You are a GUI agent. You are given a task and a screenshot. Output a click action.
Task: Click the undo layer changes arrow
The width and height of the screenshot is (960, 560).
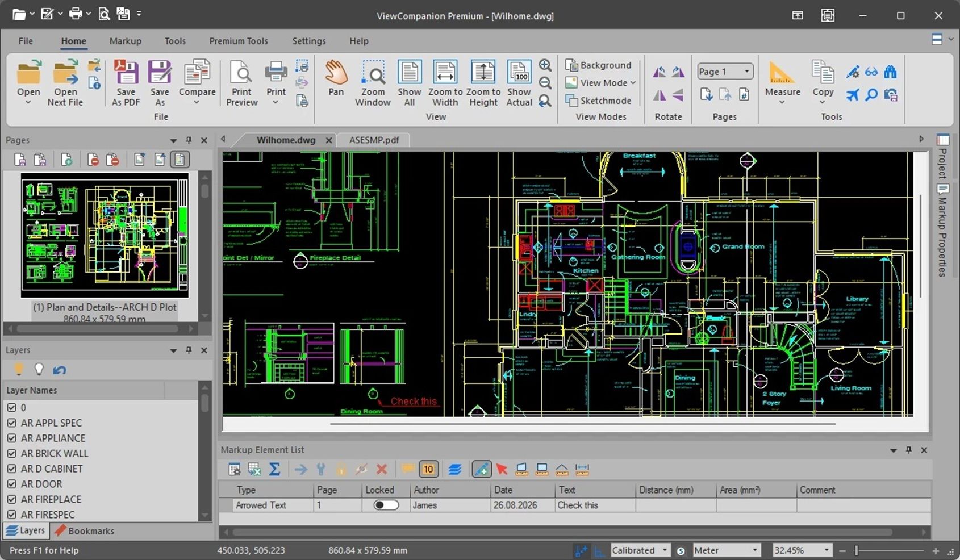pyautogui.click(x=59, y=370)
